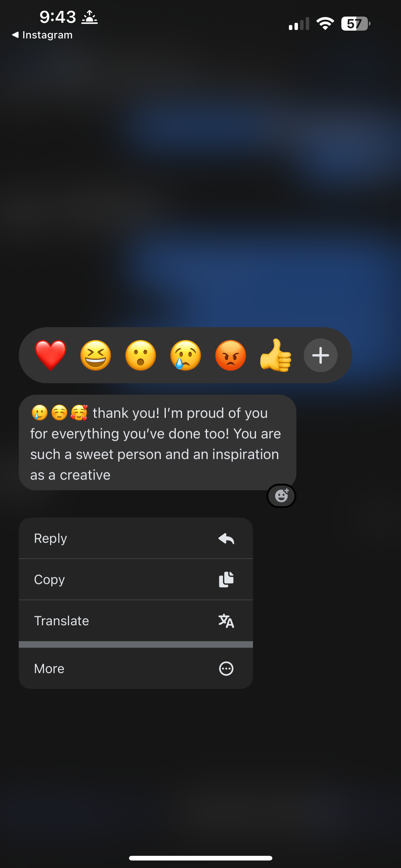This screenshot has height=868, width=401.
Task: Tap the reply arrow icon
Action: click(226, 538)
